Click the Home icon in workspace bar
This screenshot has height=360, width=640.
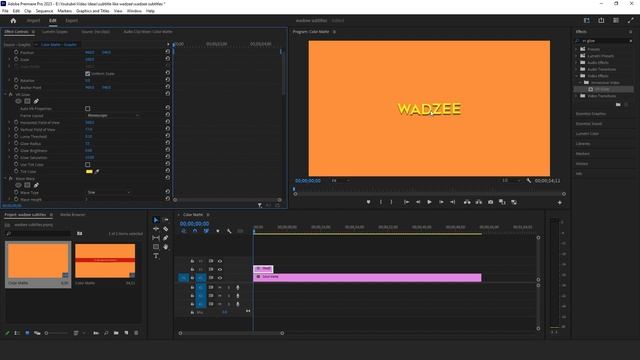coord(13,20)
